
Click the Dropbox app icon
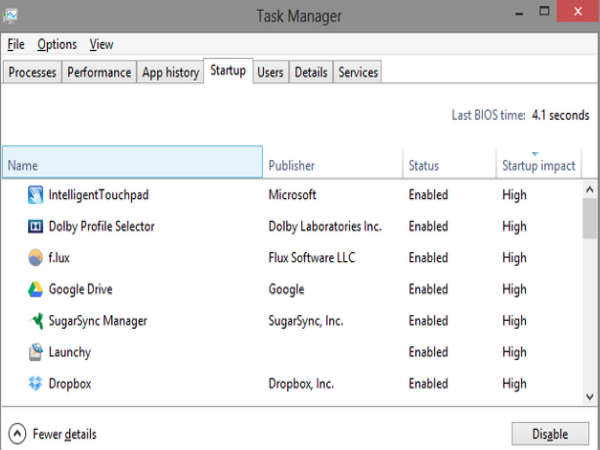point(35,383)
